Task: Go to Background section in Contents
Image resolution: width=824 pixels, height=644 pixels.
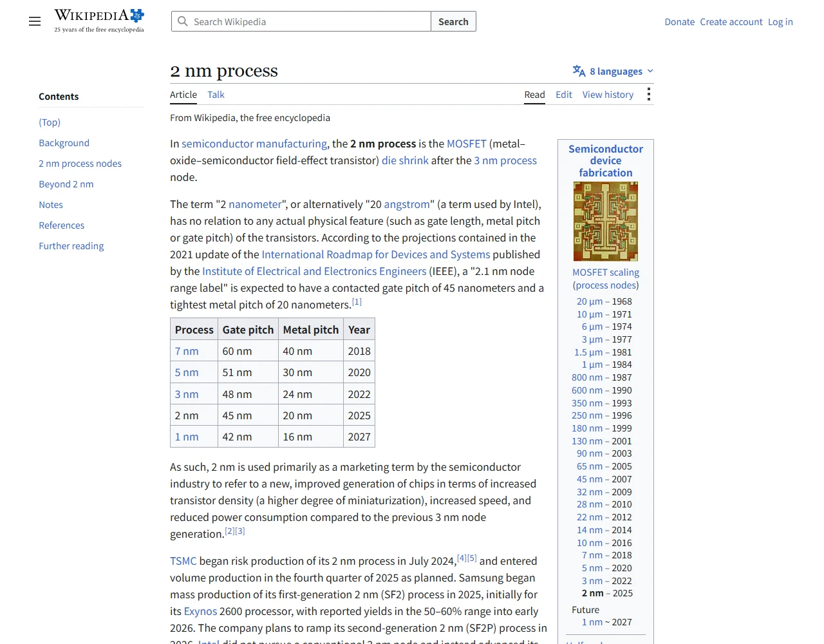Action: pyautogui.click(x=64, y=143)
